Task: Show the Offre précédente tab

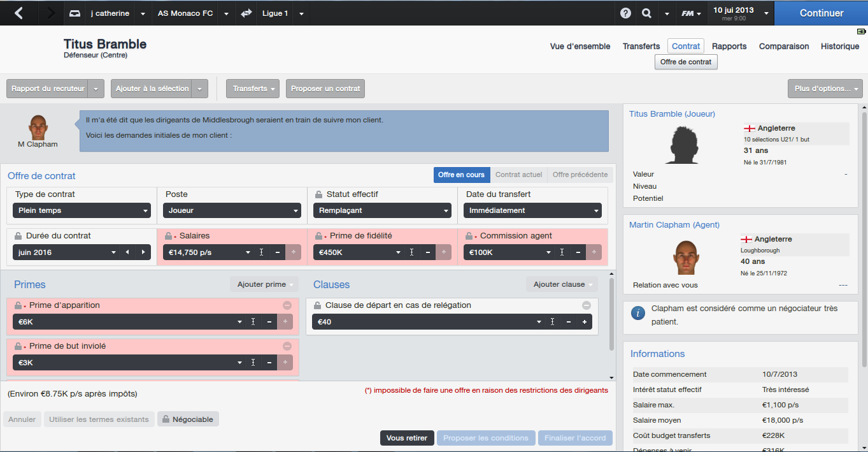Action: point(580,175)
